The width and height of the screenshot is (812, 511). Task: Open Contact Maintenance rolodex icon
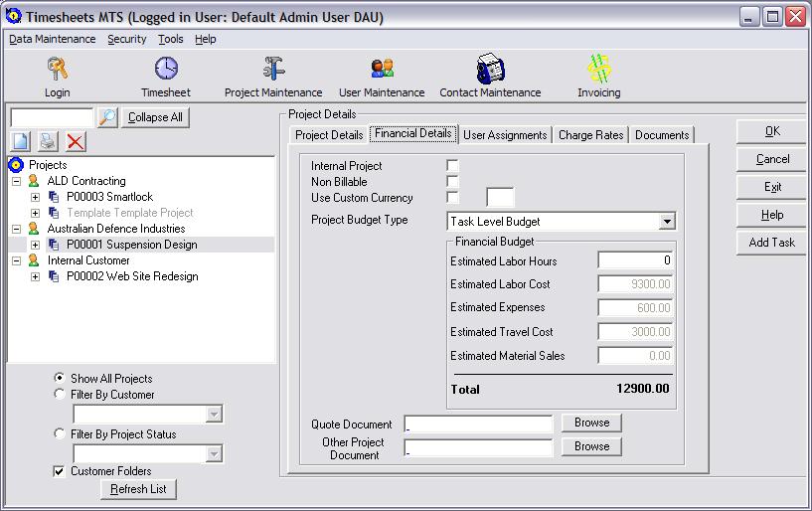[490, 69]
